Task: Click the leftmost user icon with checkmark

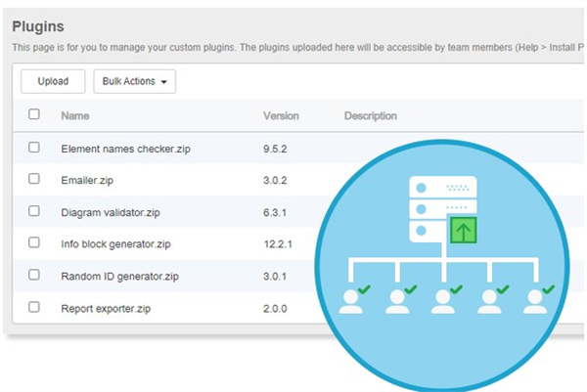Action: tap(354, 300)
